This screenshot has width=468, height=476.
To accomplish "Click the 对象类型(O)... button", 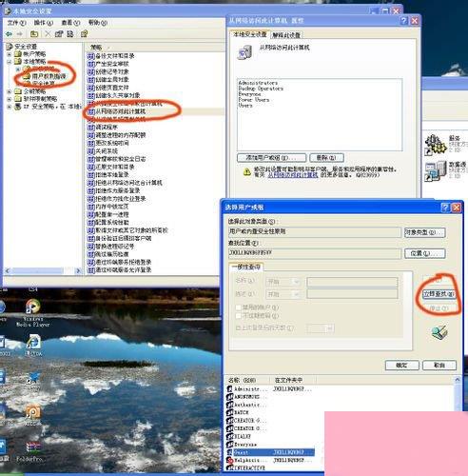I will coord(424,232).
